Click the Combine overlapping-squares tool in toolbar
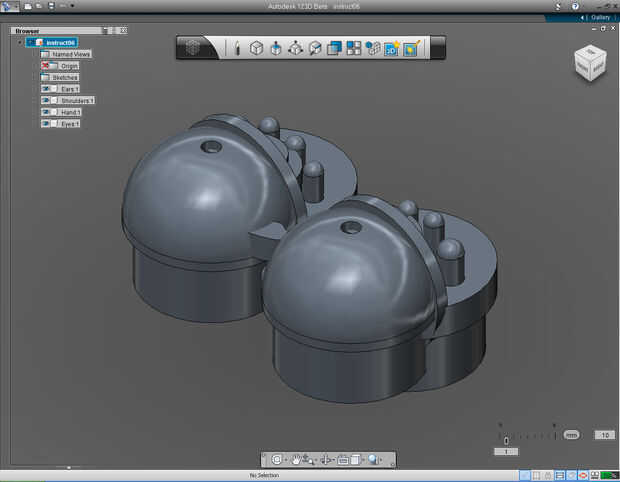The height and width of the screenshot is (482, 620). click(335, 48)
